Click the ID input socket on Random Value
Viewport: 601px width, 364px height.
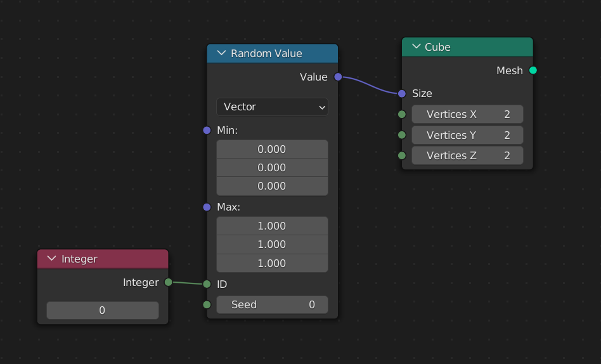207,284
